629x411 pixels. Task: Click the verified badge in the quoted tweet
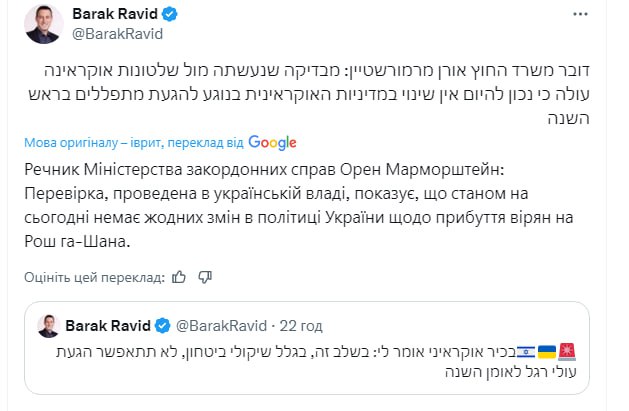[161, 325]
